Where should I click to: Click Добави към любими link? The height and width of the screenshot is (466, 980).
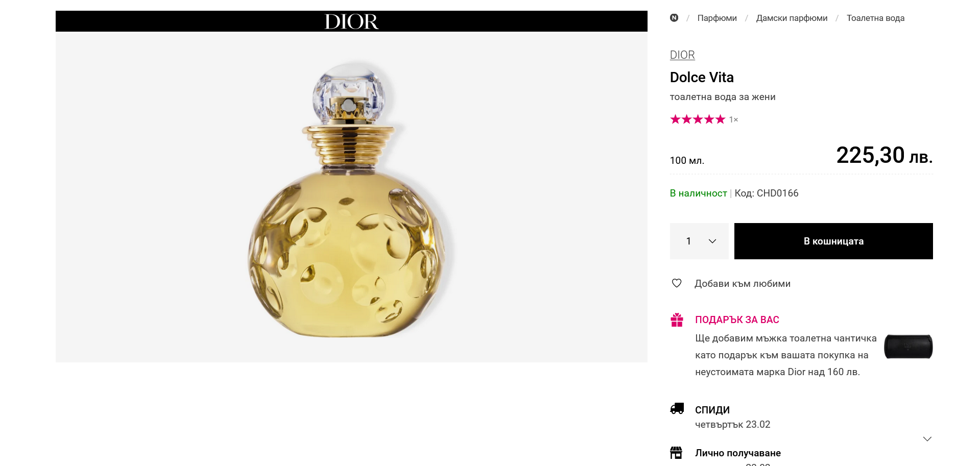click(742, 284)
